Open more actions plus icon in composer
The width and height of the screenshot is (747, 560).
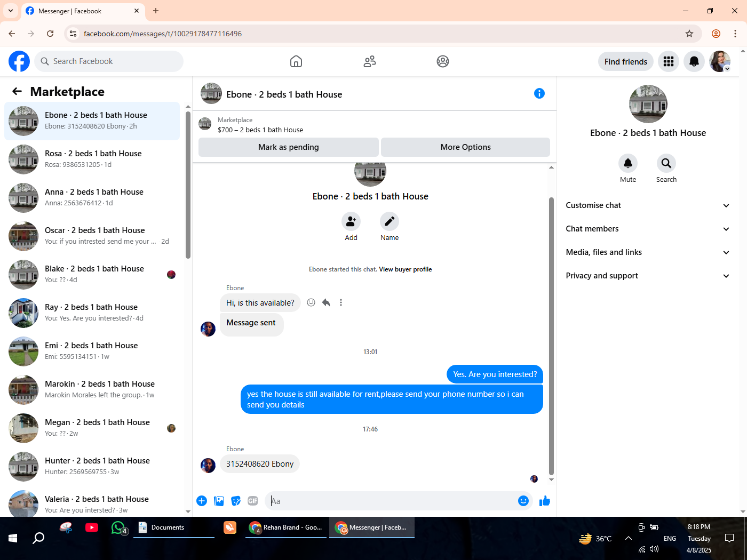pos(202,501)
